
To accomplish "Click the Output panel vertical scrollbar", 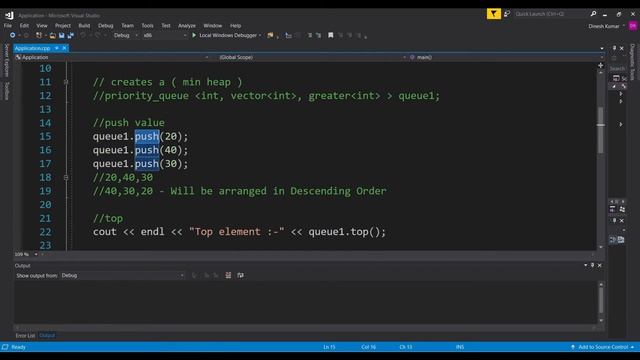I will pyautogui.click(x=600, y=302).
